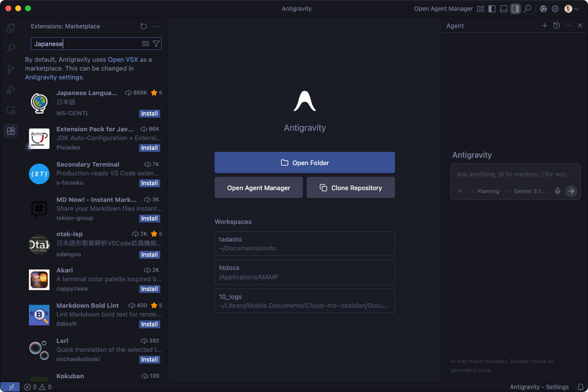View agent conversation history

[x=557, y=25]
